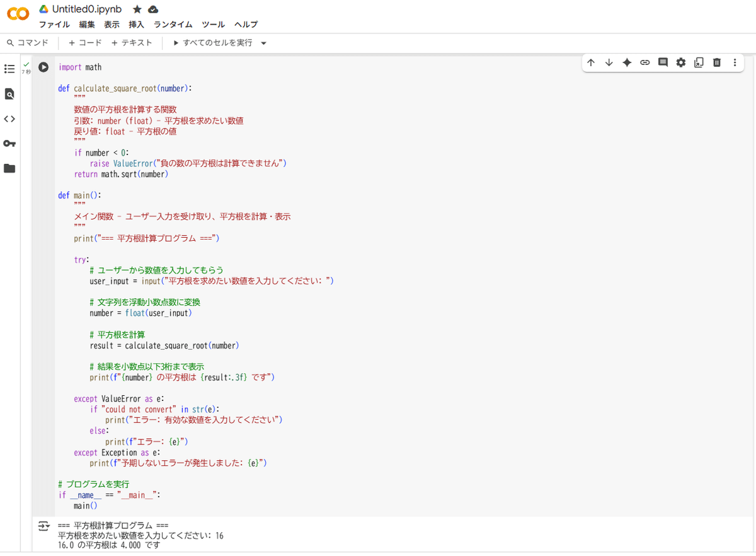Open the code snippets panel
Screen dimensions: 756x556
click(x=9, y=119)
